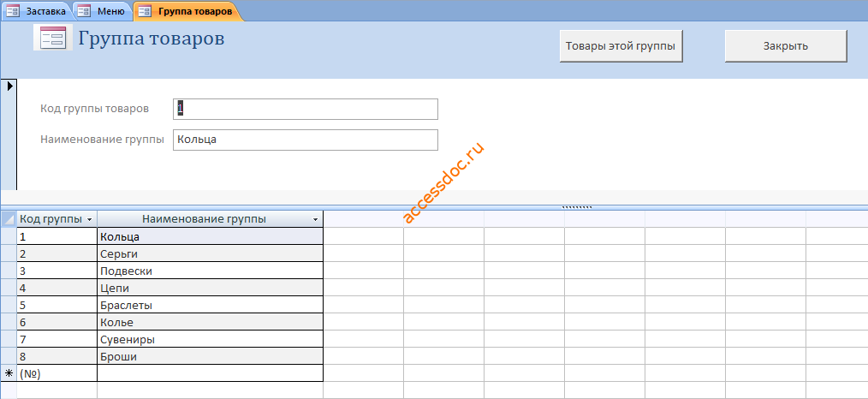The width and height of the screenshot is (868, 399).
Task: Click the record selector arrow on form
Action: [9, 86]
